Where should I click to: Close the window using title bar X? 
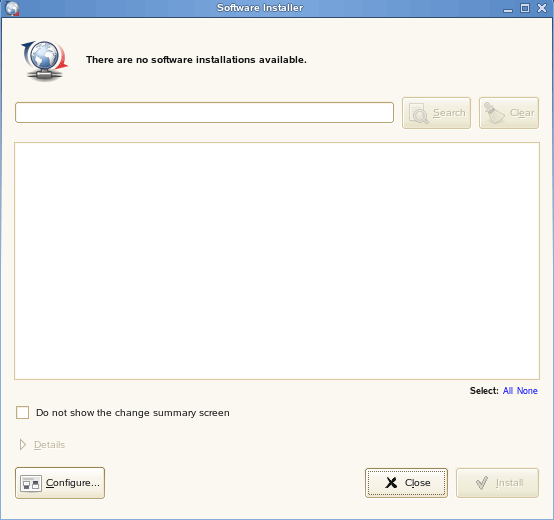point(542,8)
